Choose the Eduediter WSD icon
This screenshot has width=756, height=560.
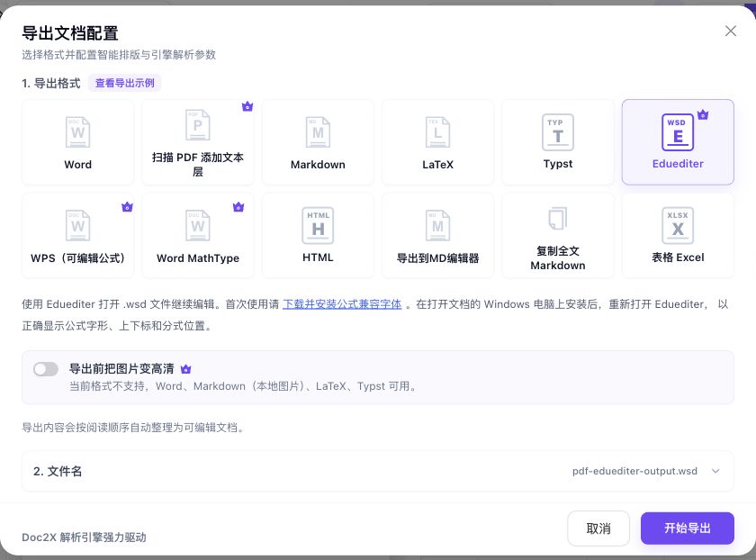pos(678,132)
